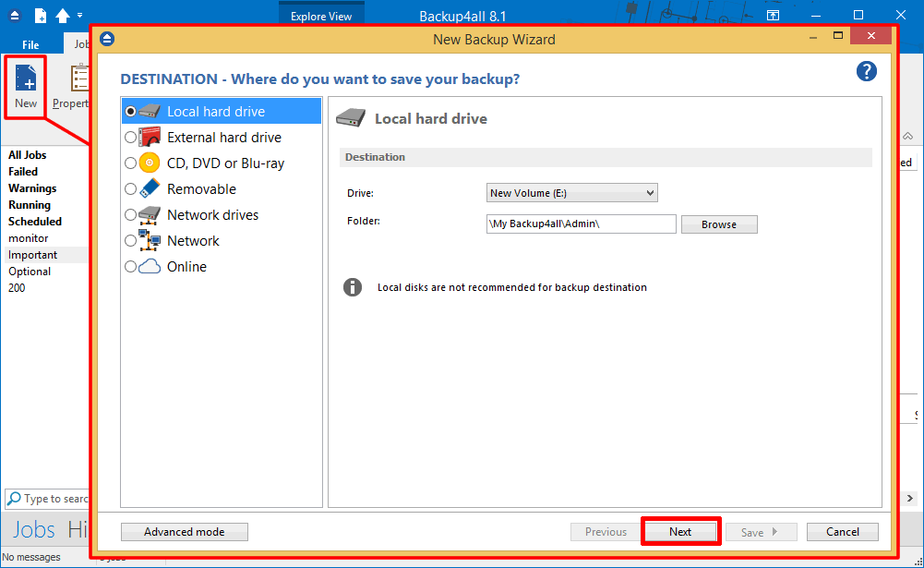Choose the CD, DVD or Blu-ray option

(x=130, y=163)
